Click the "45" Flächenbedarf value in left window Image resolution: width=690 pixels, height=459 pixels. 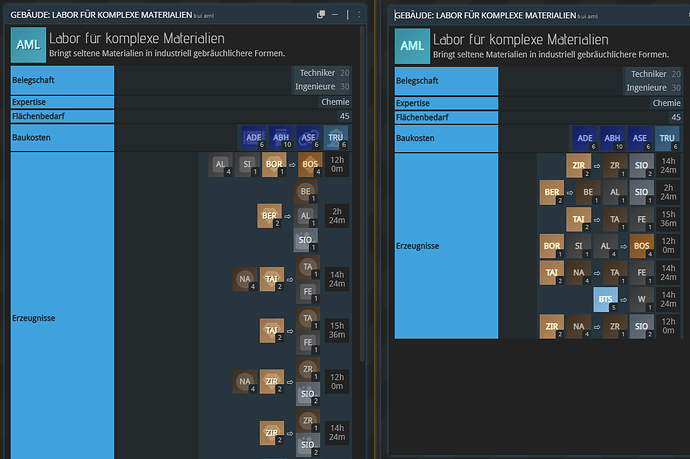coord(345,116)
